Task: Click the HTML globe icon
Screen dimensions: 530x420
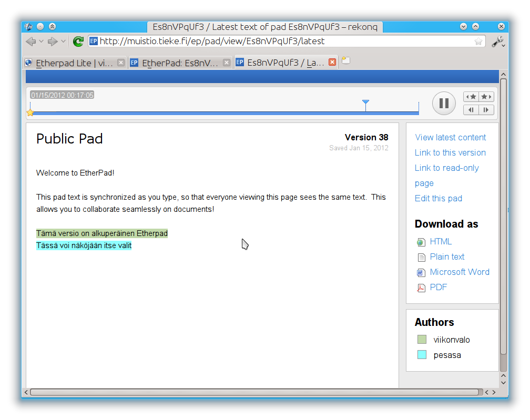Action: coord(421,242)
